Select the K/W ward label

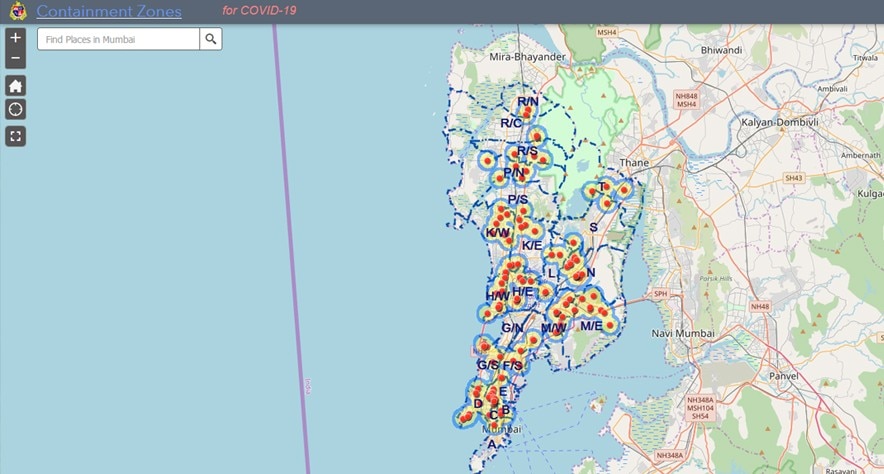click(x=497, y=233)
